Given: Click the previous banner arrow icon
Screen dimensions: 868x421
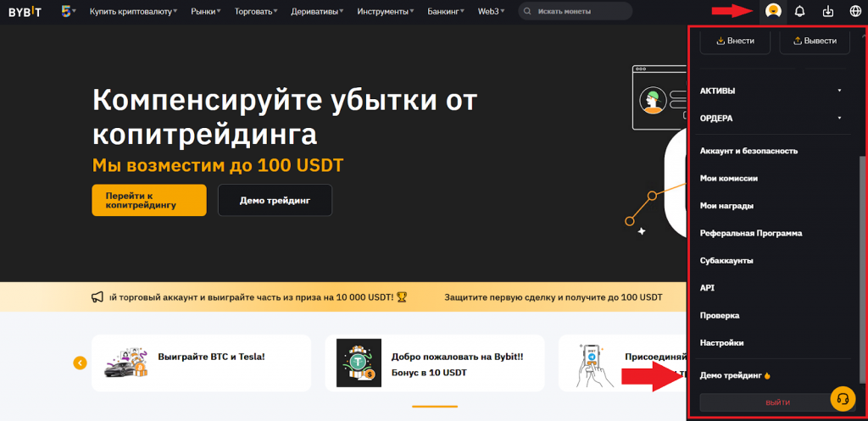Looking at the screenshot, I should [x=81, y=363].
